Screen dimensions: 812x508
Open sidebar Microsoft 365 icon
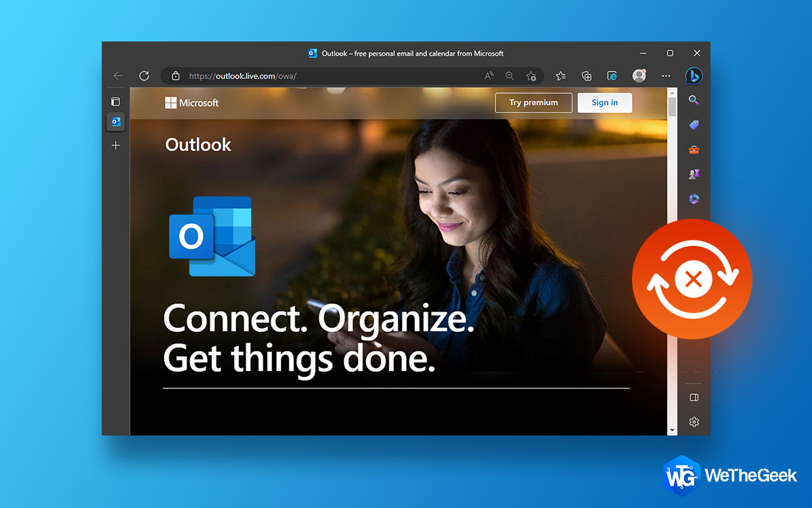pos(694,198)
